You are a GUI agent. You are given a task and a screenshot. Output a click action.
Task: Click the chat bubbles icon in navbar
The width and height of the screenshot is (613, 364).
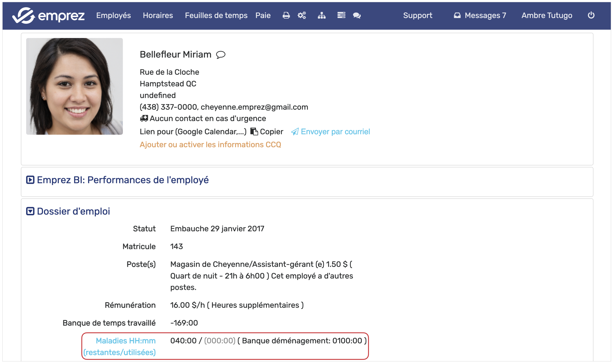[357, 15]
